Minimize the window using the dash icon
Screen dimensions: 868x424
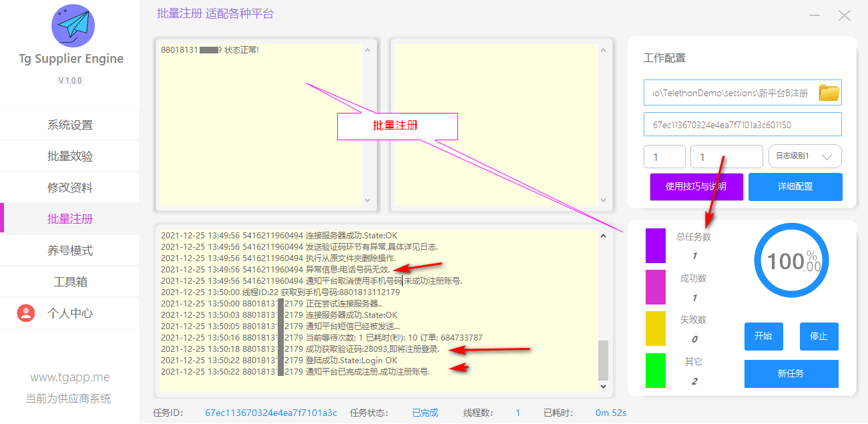(815, 15)
